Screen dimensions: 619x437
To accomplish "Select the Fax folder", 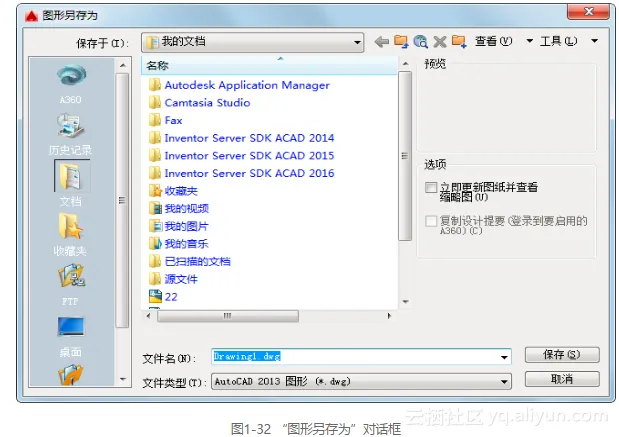I will pyautogui.click(x=165, y=120).
